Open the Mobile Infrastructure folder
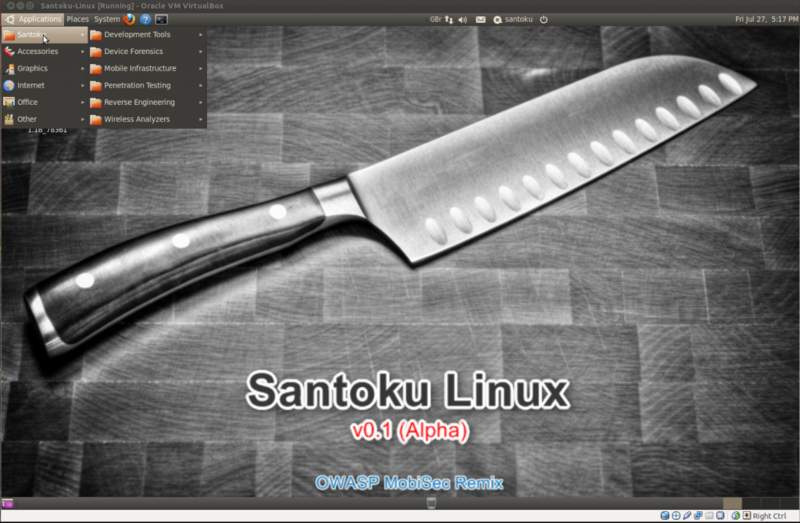The height and width of the screenshot is (523, 800). (x=147, y=68)
